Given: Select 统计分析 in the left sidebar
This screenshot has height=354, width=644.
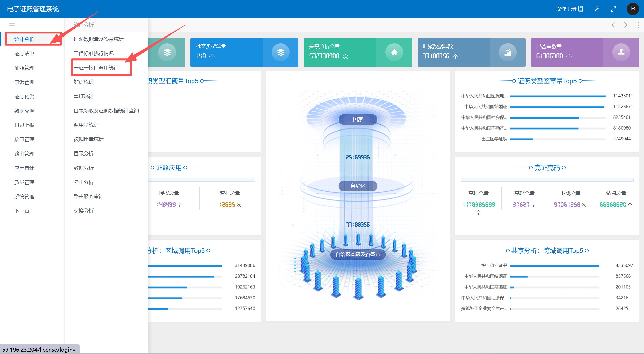Looking at the screenshot, I should pos(24,39).
